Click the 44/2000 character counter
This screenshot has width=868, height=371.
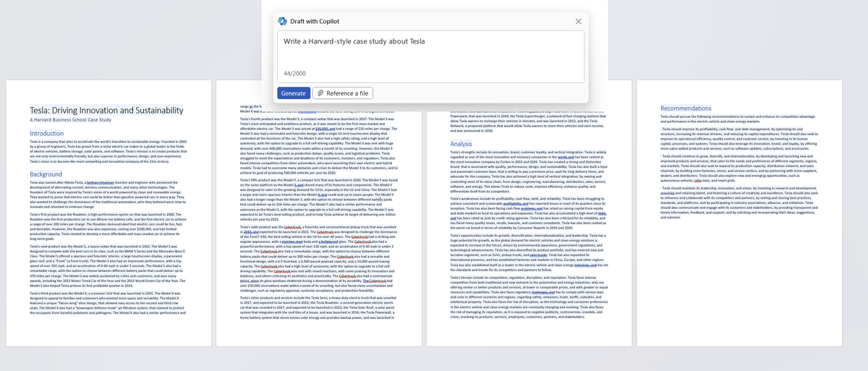pos(295,74)
